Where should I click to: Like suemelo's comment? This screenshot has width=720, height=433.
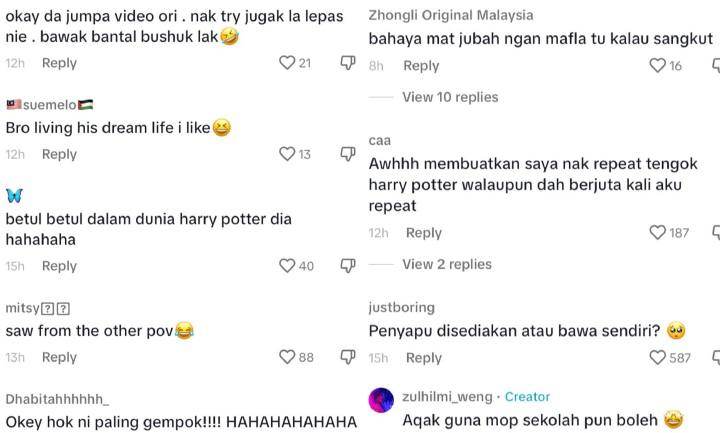pyautogui.click(x=287, y=154)
